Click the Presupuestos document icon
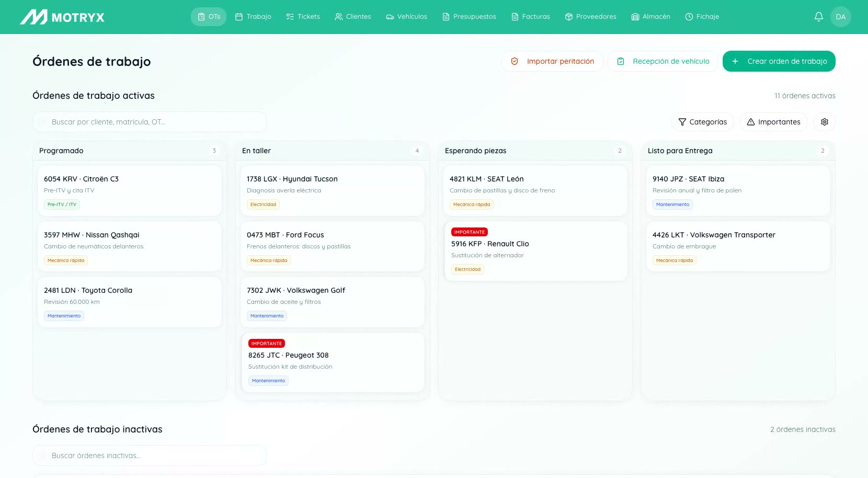868x478 pixels. (446, 17)
